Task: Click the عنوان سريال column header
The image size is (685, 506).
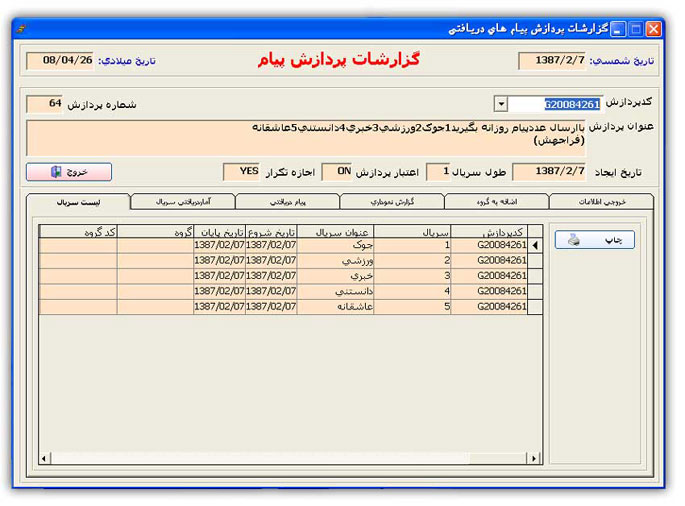Action: (x=335, y=232)
